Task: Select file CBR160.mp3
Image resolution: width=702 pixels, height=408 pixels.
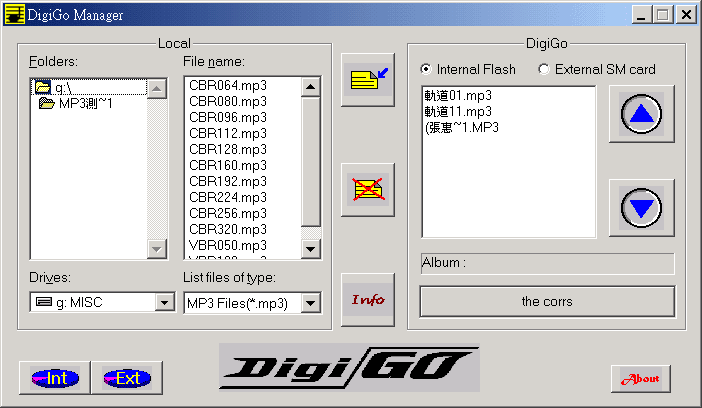Action: click(x=228, y=165)
